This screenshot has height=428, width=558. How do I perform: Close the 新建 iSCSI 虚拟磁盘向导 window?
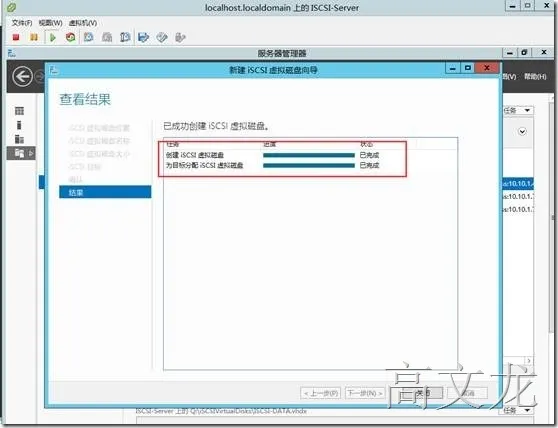[x=487, y=68]
